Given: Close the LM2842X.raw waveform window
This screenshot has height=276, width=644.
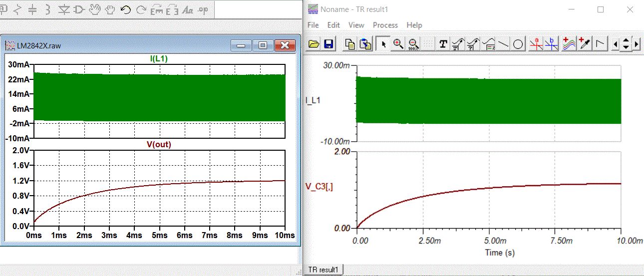Looking at the screenshot, I should (285, 45).
